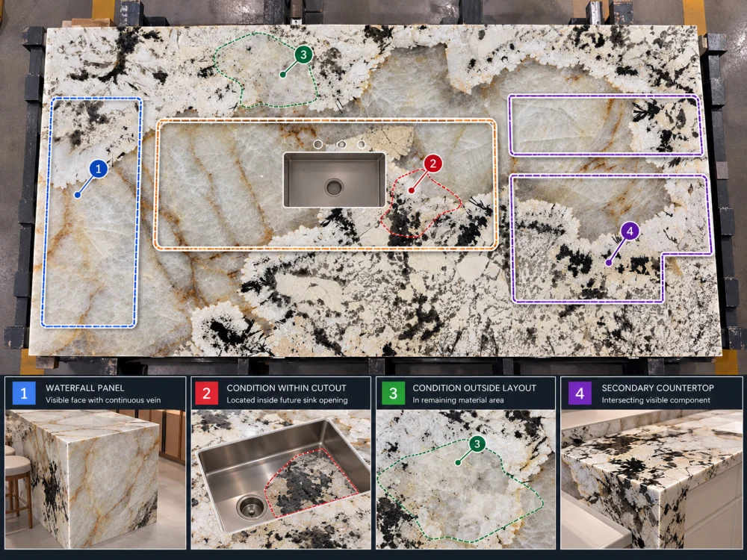Screen dimensions: 747x560
Task: Select the blue number 1 legend badge
Action: pos(24,393)
